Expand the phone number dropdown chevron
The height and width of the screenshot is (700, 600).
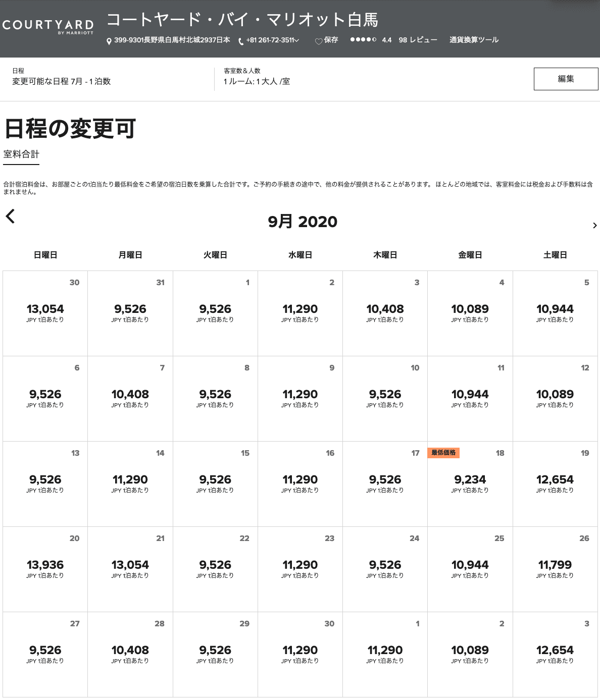pos(296,40)
